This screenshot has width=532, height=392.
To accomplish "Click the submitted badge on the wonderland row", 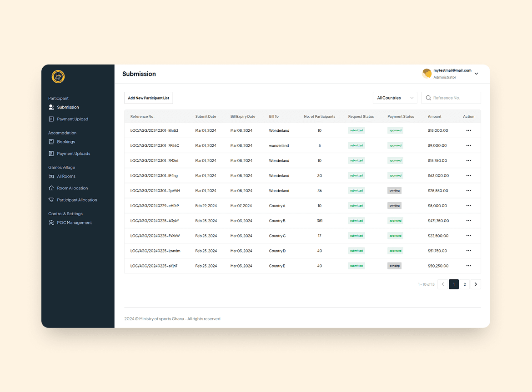I will (x=356, y=145).
